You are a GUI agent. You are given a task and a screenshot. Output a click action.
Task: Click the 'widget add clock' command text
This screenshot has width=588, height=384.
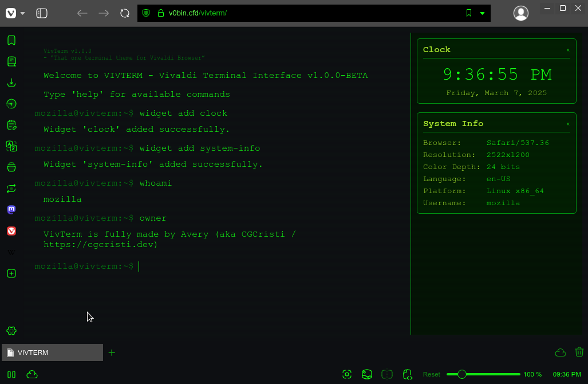pos(183,113)
